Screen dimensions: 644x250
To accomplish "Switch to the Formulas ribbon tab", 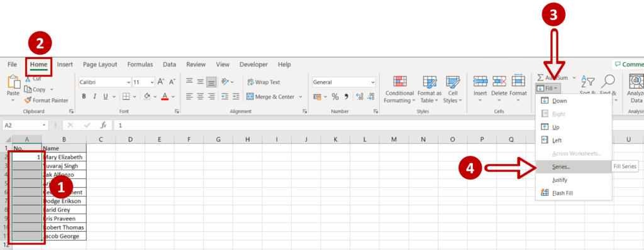I will [140, 65].
